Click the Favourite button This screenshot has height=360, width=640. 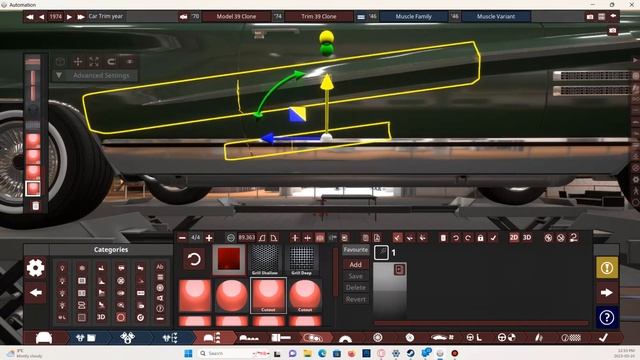[x=356, y=250]
